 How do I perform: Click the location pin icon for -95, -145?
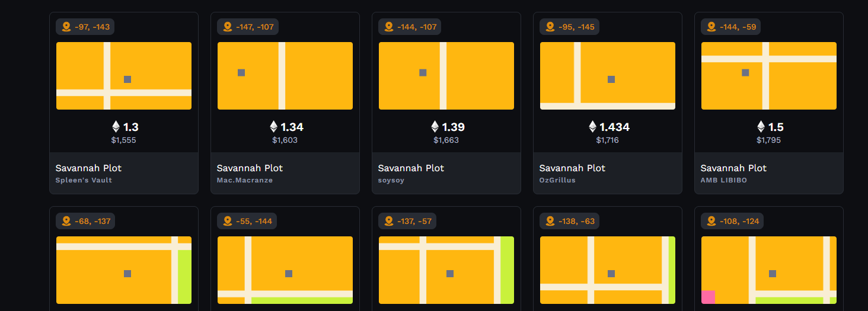click(550, 27)
